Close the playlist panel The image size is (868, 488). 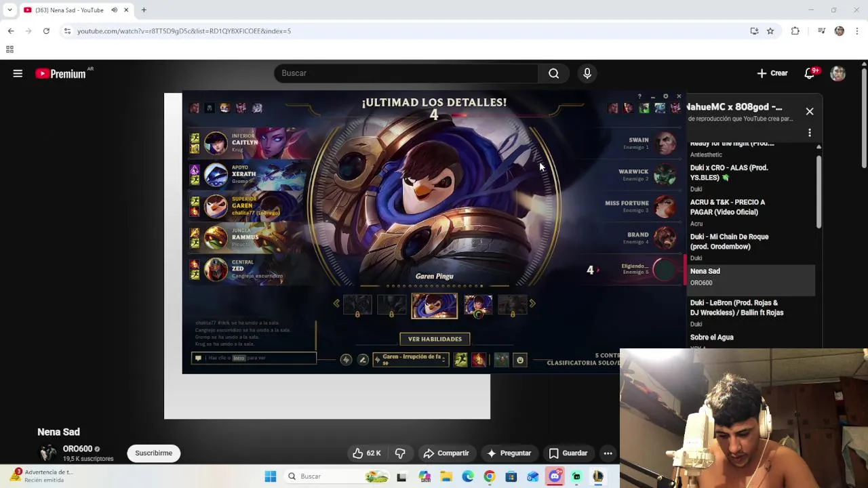point(810,111)
